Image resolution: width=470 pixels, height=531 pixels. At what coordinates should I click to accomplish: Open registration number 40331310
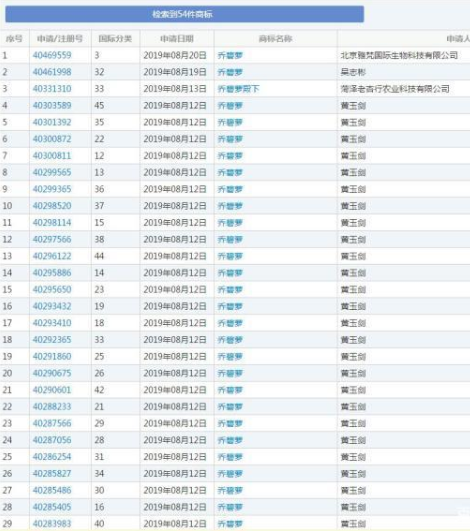52,89
